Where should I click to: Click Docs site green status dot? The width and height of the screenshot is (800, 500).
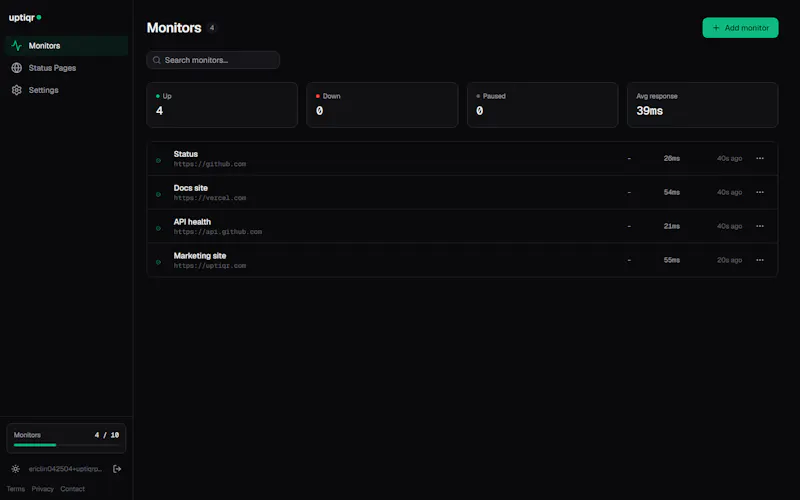coord(158,194)
